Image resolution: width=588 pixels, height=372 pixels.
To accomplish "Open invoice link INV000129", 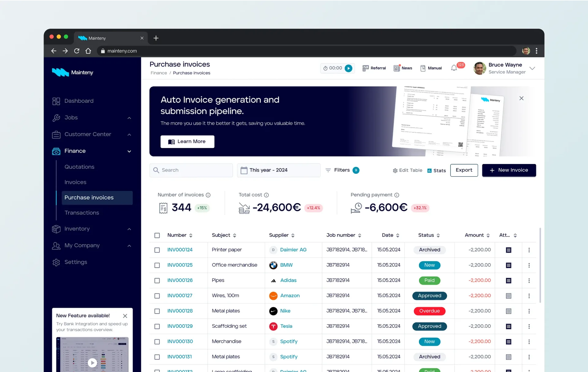I will (x=180, y=326).
